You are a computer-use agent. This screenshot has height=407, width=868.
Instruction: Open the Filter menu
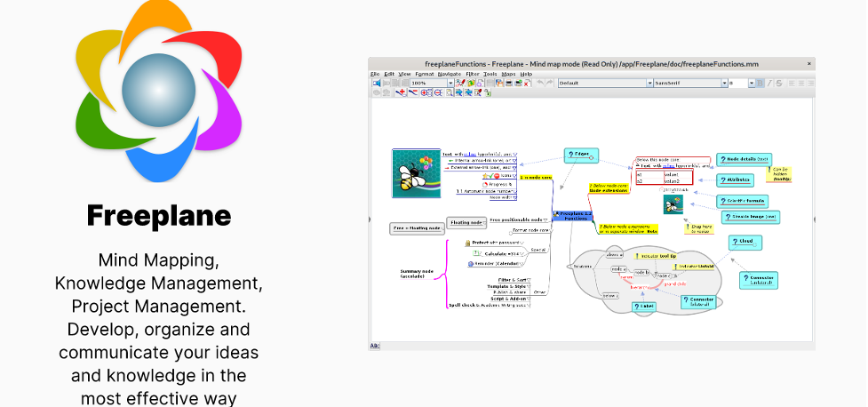tap(472, 74)
